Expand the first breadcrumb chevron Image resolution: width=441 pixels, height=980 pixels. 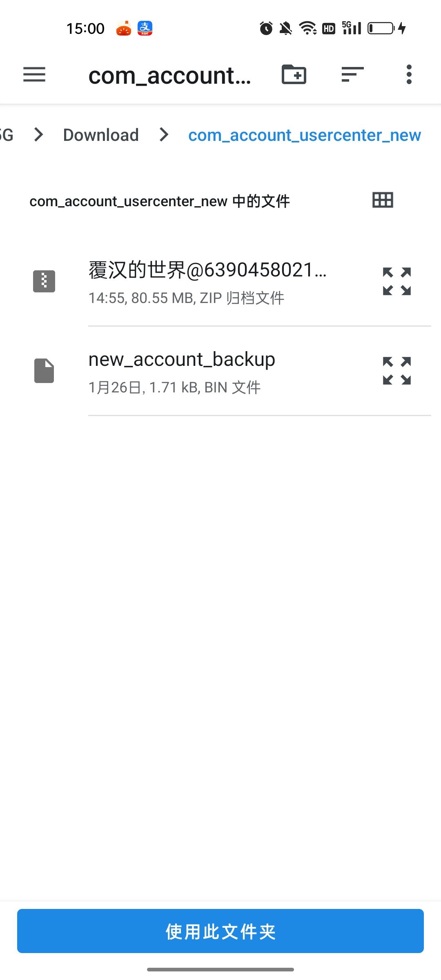point(38,135)
